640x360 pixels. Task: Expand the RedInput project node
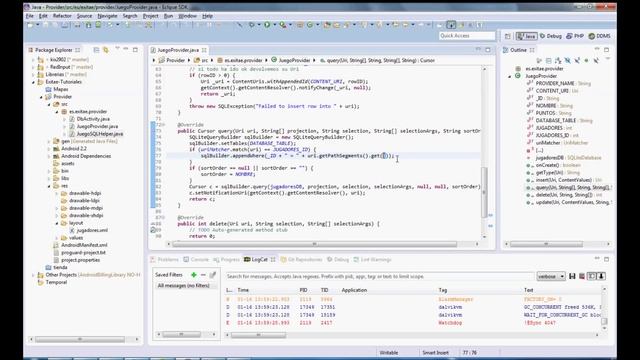(33, 67)
